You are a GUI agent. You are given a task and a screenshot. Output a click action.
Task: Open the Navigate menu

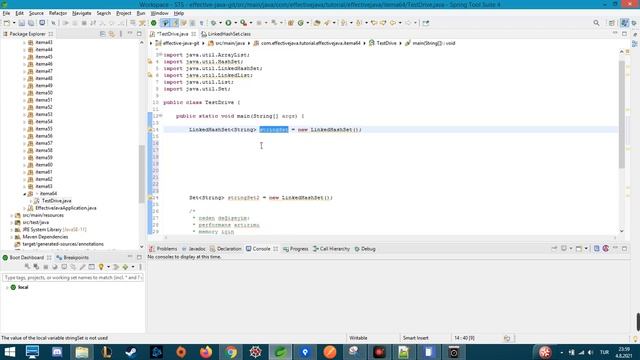pos(82,13)
